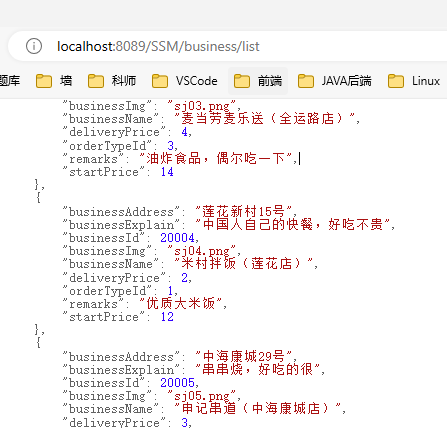Open the 墙 bookmark folder icon
The width and height of the screenshot is (447, 428).
pyautogui.click(x=44, y=81)
